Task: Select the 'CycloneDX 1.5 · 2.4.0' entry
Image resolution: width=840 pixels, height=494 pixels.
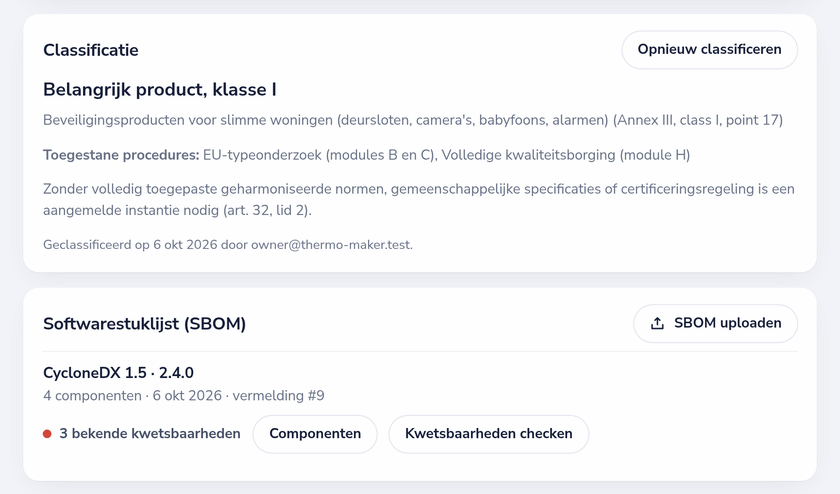Action: coord(118,373)
